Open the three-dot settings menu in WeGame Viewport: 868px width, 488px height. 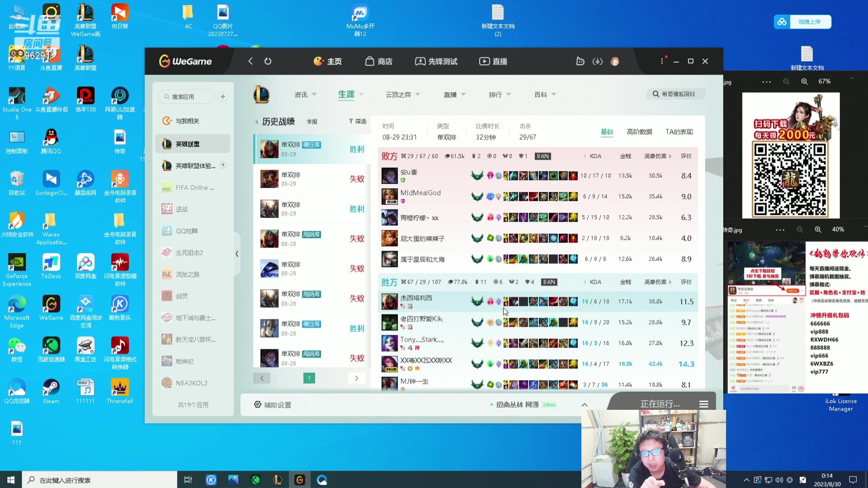tap(662, 61)
